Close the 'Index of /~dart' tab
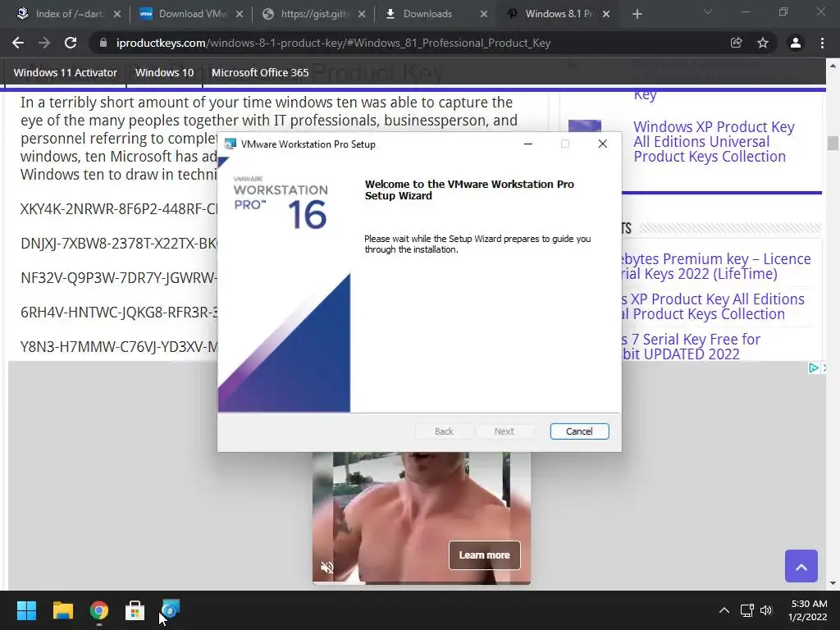840x630 pixels. tap(117, 14)
